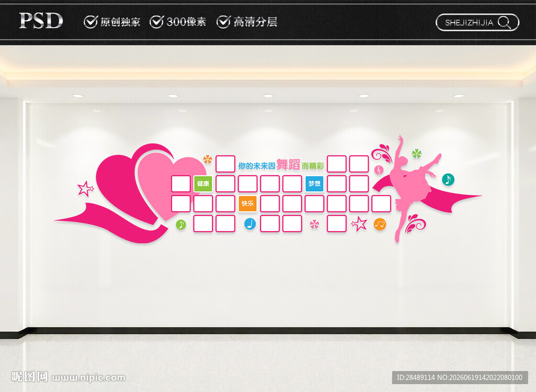Click the pink flower icon in bottom row
536x392 pixels.
(x=314, y=224)
